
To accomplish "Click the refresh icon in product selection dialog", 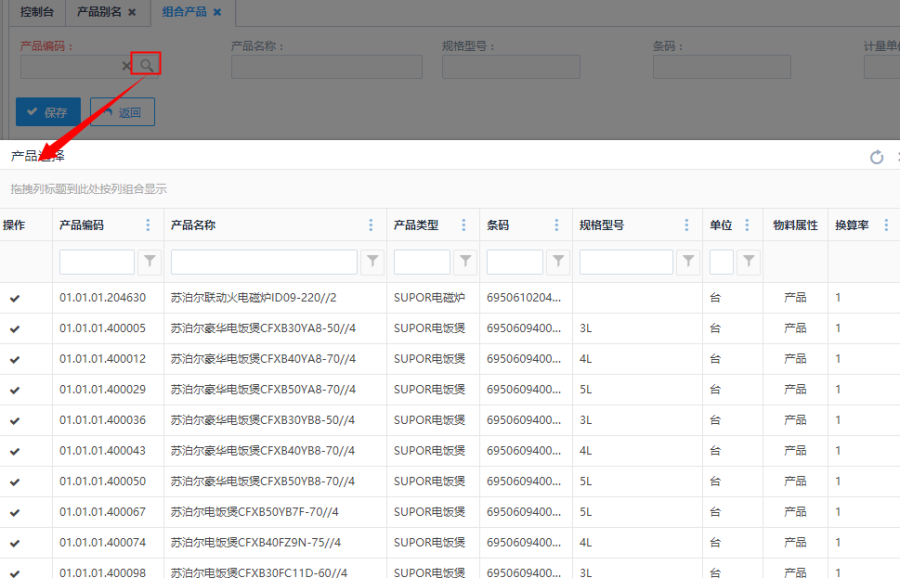I will pos(877,157).
